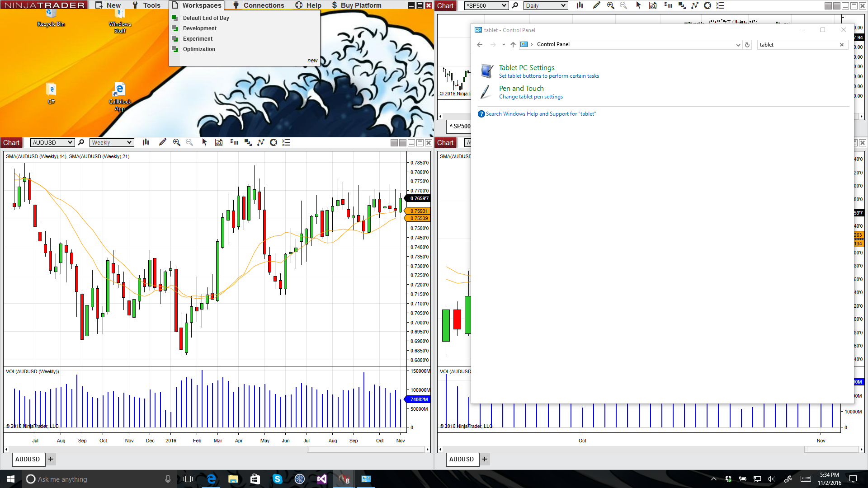Image resolution: width=868 pixels, height=488 pixels.
Task: Add new tab next to AUDUSD tab
Action: pyautogui.click(x=51, y=459)
